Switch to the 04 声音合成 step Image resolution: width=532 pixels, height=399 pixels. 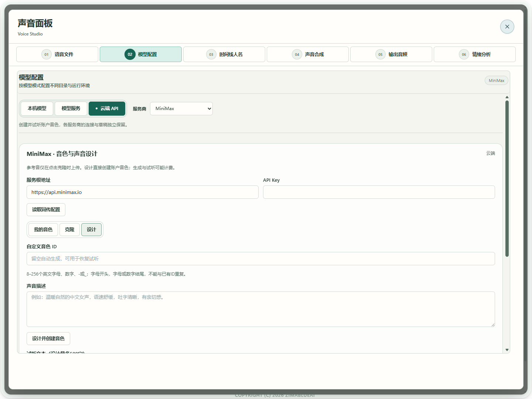click(308, 54)
